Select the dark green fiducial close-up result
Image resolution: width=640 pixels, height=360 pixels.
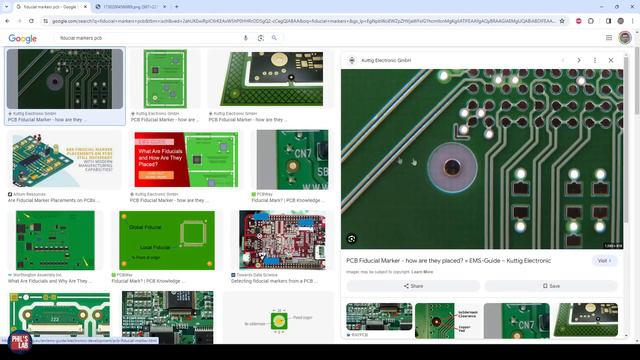[x=65, y=79]
